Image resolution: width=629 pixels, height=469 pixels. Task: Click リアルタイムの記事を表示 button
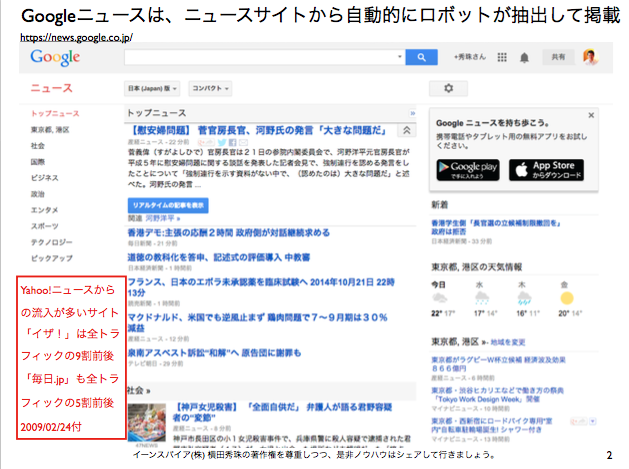pos(168,205)
